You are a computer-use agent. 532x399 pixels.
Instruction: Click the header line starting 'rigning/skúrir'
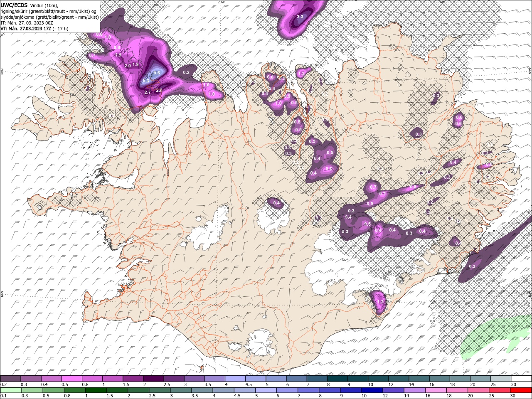coord(48,11)
